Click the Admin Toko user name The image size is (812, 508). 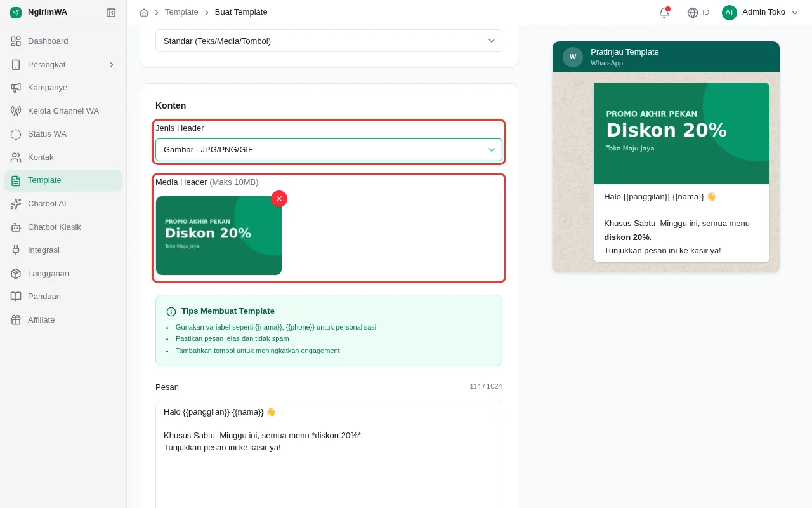[764, 12]
